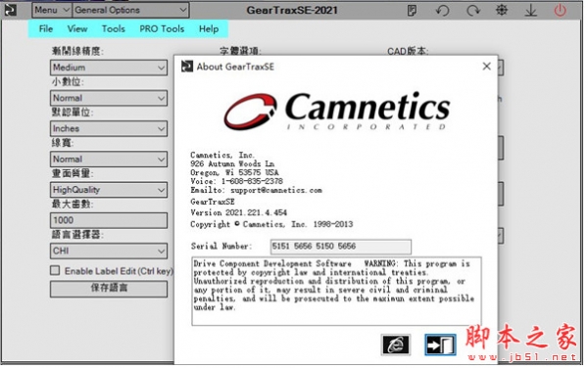
Task: Open Camnetics website via Internet Explorer icon
Action: [x=396, y=345]
